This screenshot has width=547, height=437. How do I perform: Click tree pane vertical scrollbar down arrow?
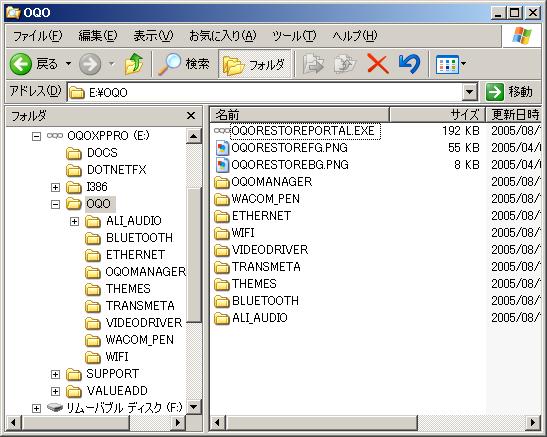point(194,406)
